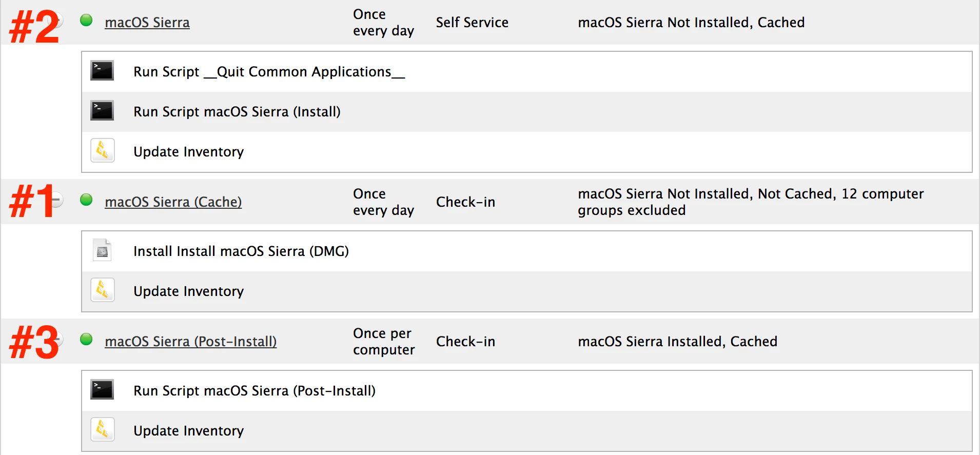Viewport: 980px width, 455px height.
Task: Select 'Run Script macOS Sierra (Install)' row text
Action: (237, 112)
